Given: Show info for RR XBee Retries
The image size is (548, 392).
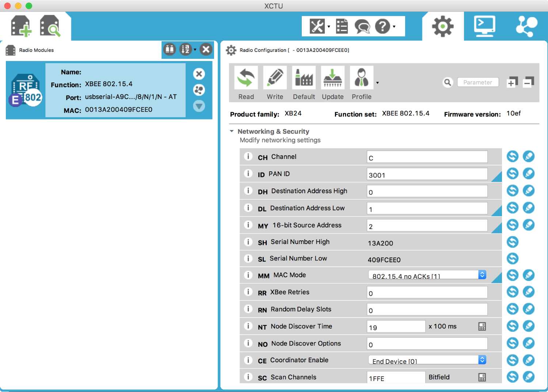Looking at the screenshot, I should [248, 292].
